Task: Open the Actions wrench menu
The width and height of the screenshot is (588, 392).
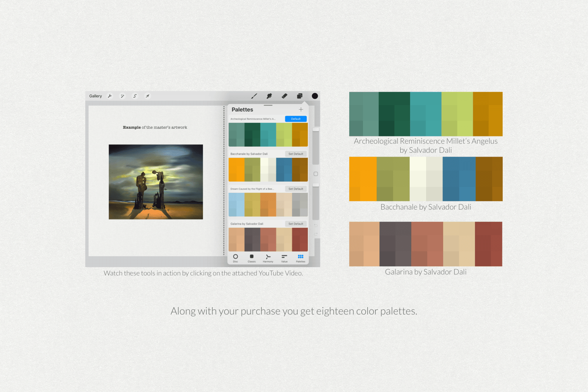Action: coord(110,96)
